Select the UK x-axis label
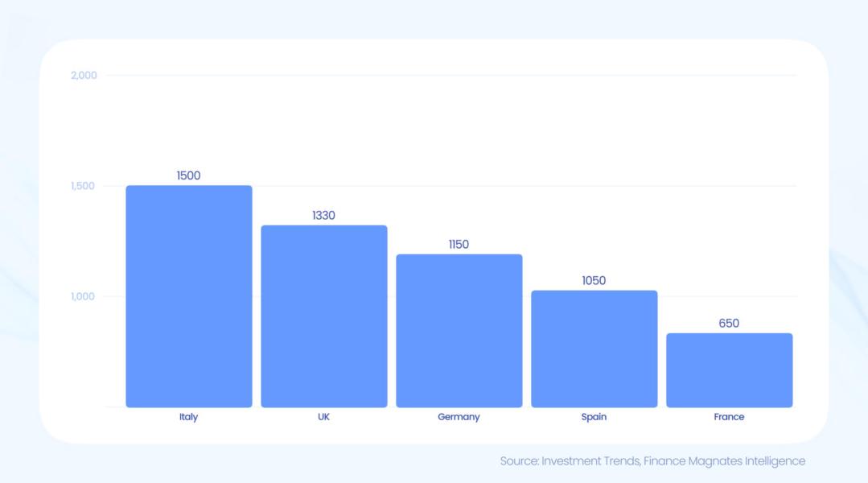868x483 pixels. point(324,417)
